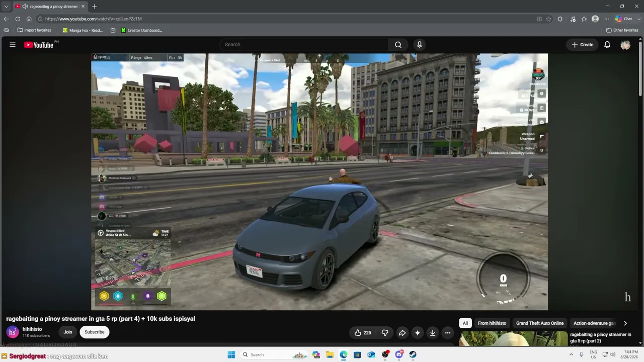Open a new browser tab
This screenshot has width=644, height=362.
click(94, 7)
